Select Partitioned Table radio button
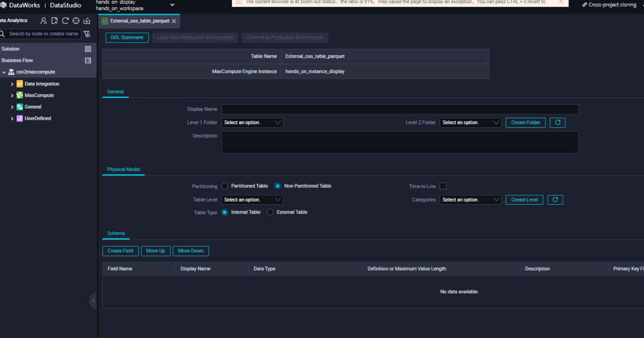Image resolution: width=644 pixels, height=338 pixels. click(x=225, y=186)
